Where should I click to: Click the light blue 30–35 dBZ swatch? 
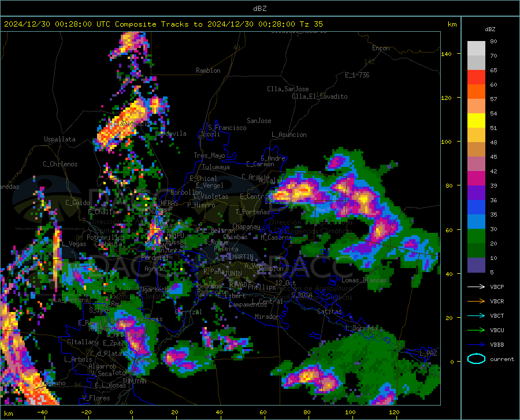coord(476,222)
